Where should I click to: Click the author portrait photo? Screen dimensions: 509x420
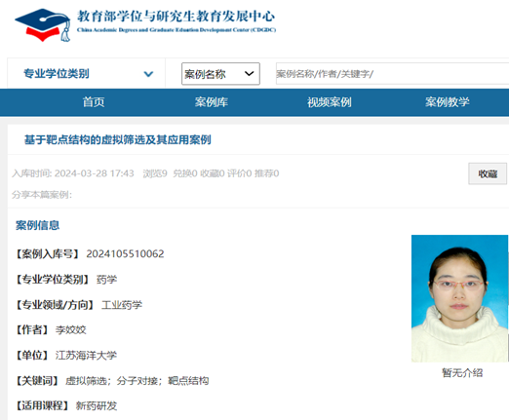point(459,298)
